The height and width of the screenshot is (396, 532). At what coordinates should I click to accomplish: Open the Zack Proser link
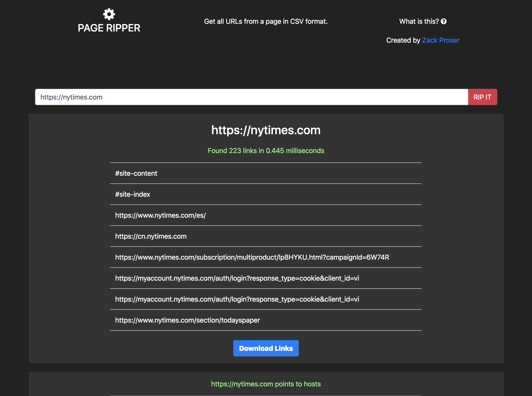pos(440,40)
